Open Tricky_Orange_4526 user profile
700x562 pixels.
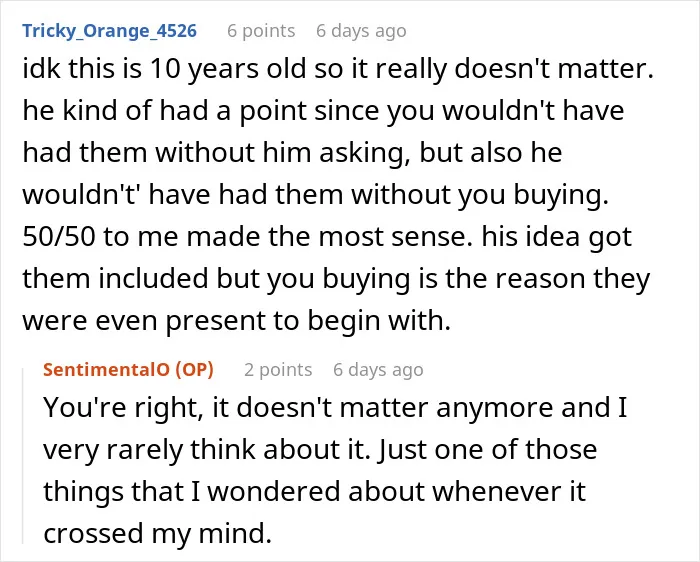109,31
